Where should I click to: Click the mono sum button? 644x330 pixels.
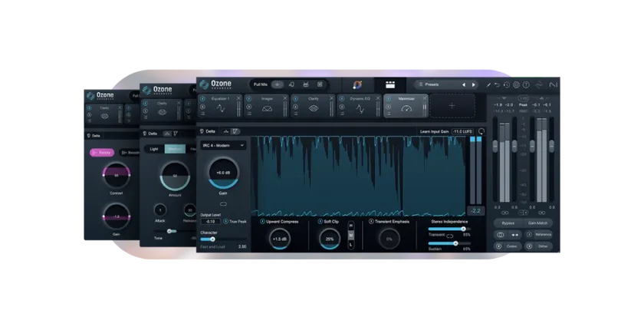point(500,235)
